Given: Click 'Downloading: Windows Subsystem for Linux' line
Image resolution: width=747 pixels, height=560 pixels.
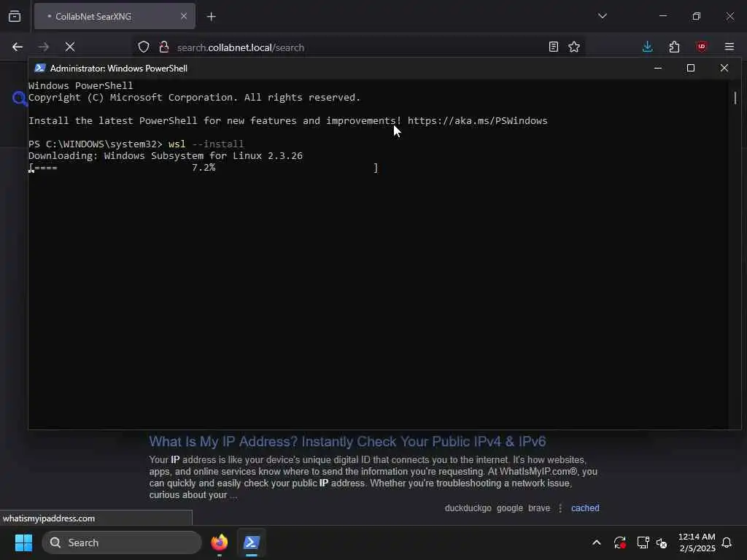Looking at the screenshot, I should click(x=166, y=156).
